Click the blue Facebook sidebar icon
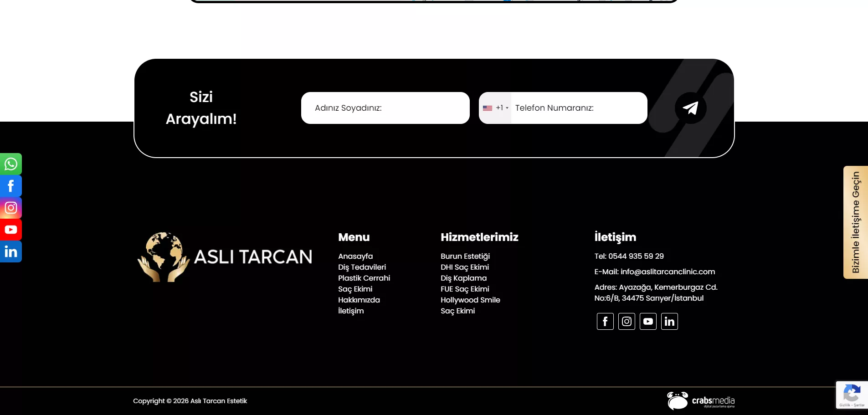Image resolution: width=868 pixels, height=415 pixels. (x=11, y=186)
